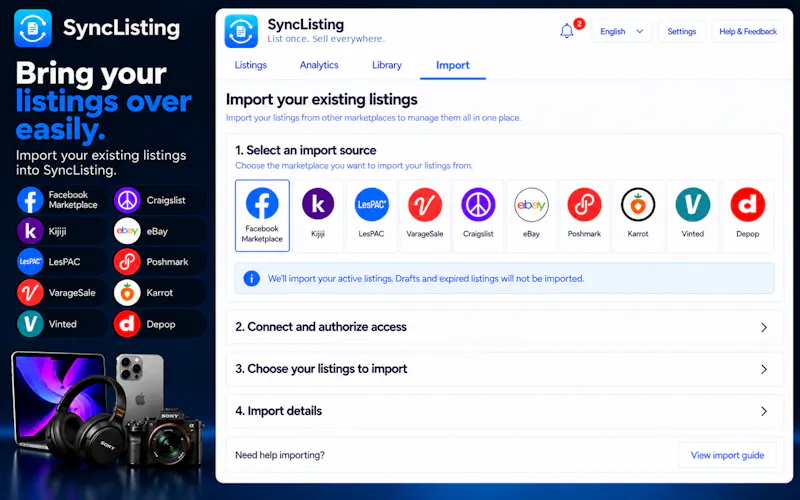The image size is (800, 500).
Task: Click 'Import your existing listings' heading
Action: coord(321,99)
